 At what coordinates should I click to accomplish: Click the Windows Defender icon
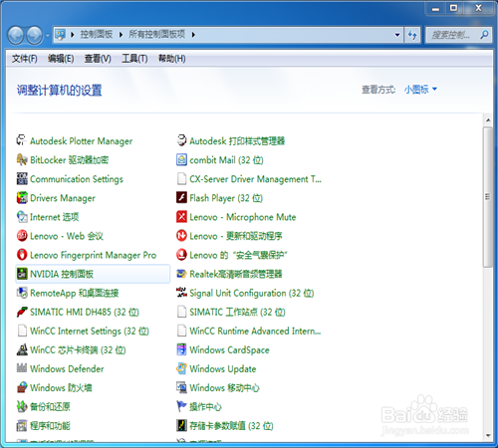(22, 368)
